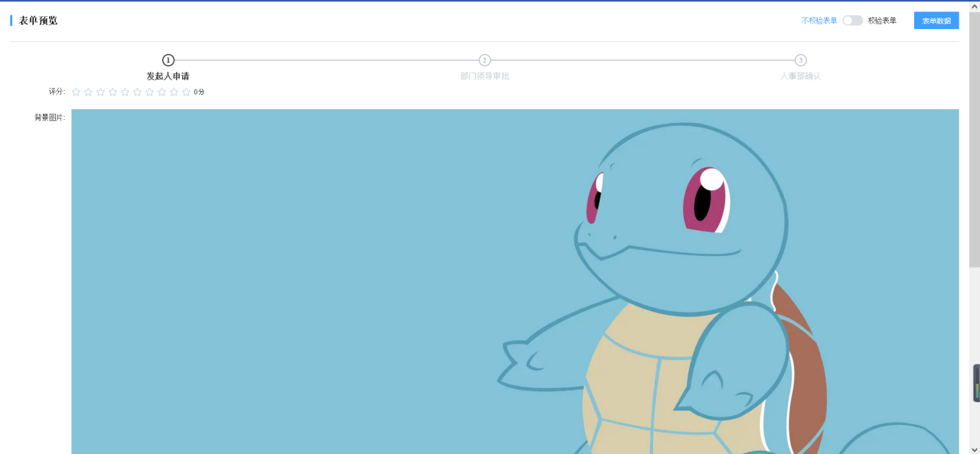The width and height of the screenshot is (980, 454).
Task: Click the 发起人申请 step label
Action: (x=168, y=76)
